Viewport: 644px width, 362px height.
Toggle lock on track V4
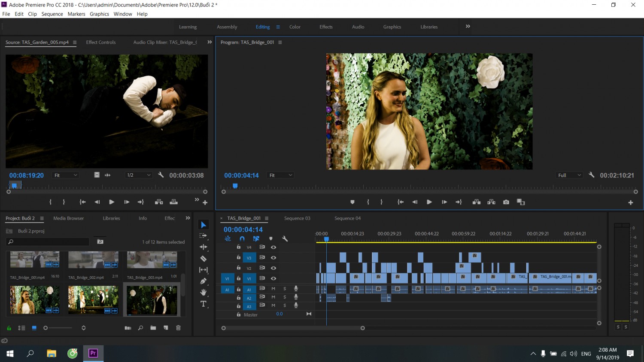(239, 247)
